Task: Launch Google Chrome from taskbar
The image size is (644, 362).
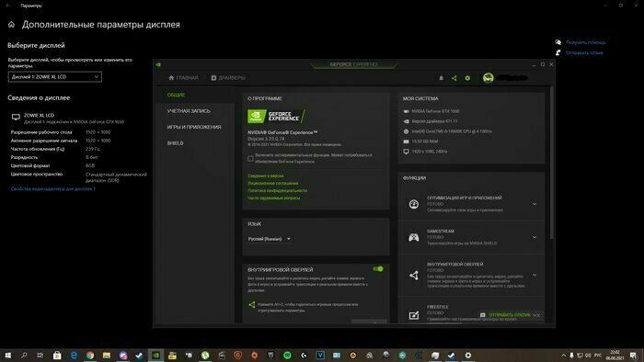Action: pos(90,355)
